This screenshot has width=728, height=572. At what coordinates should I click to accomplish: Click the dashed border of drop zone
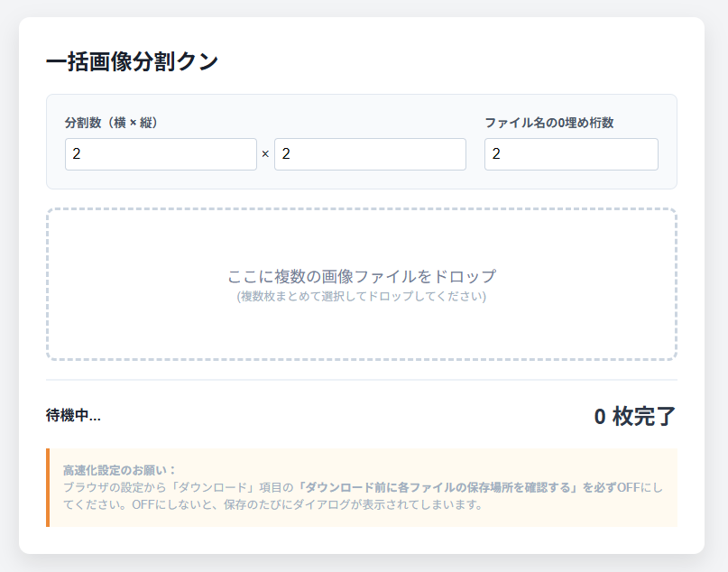coord(361,209)
